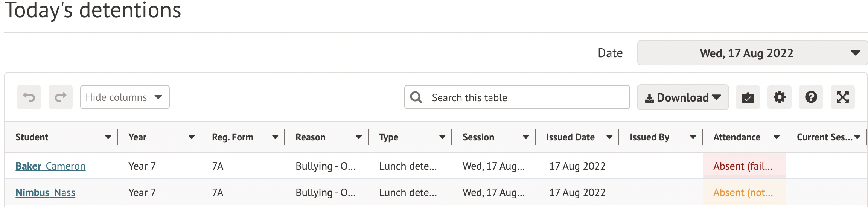
Task: Select Baker Cameron's red Absent attendance cell
Action: 744,166
